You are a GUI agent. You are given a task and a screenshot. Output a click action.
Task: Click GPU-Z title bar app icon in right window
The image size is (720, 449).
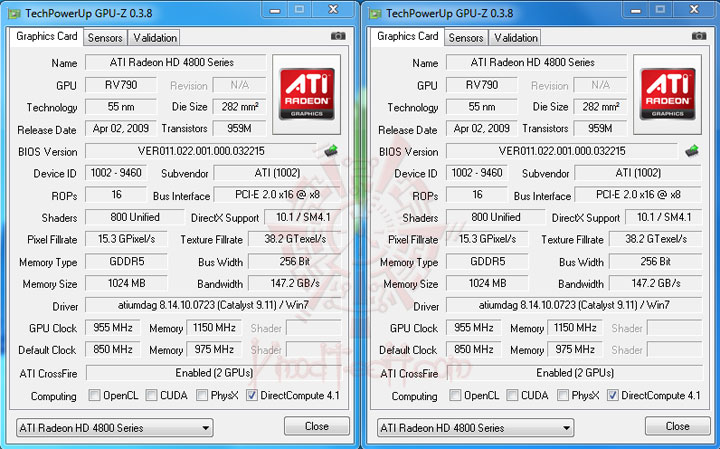coord(376,13)
